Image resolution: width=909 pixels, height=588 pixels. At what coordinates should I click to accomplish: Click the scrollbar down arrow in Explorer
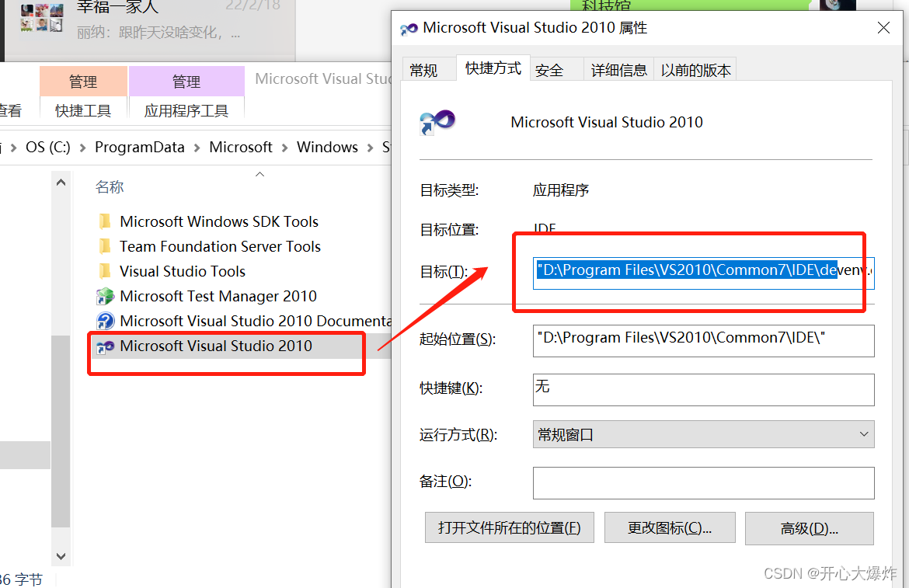coord(61,556)
